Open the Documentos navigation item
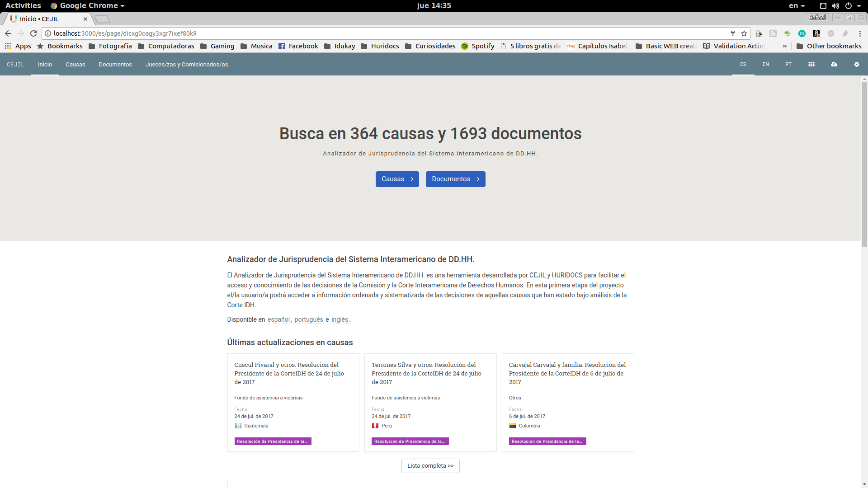The image size is (868, 488). point(115,64)
